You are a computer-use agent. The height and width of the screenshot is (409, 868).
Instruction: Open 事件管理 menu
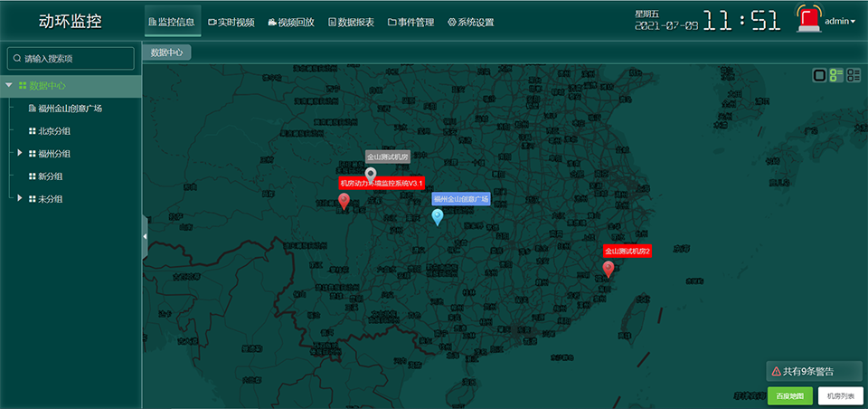pos(410,22)
